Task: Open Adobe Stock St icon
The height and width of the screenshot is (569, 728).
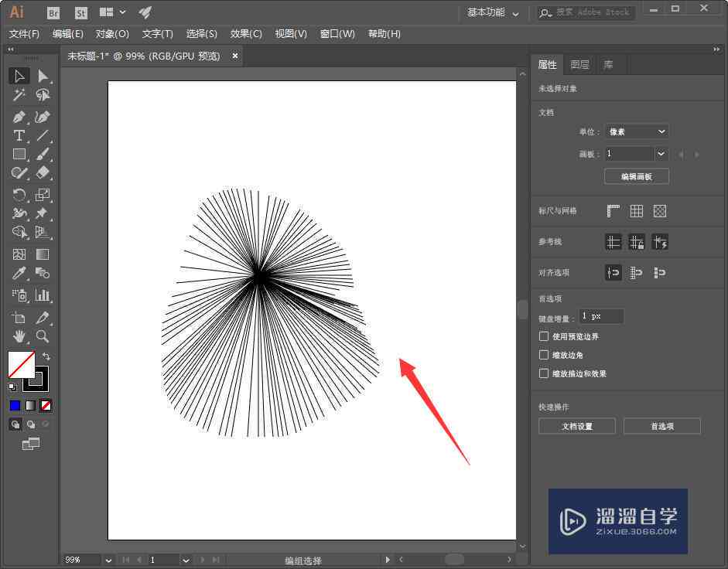Action: click(80, 13)
